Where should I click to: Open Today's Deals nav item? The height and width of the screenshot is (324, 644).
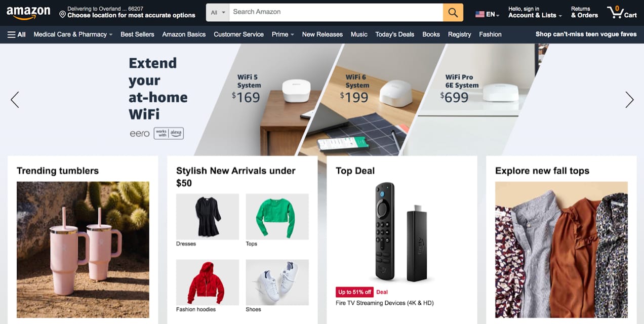(394, 34)
